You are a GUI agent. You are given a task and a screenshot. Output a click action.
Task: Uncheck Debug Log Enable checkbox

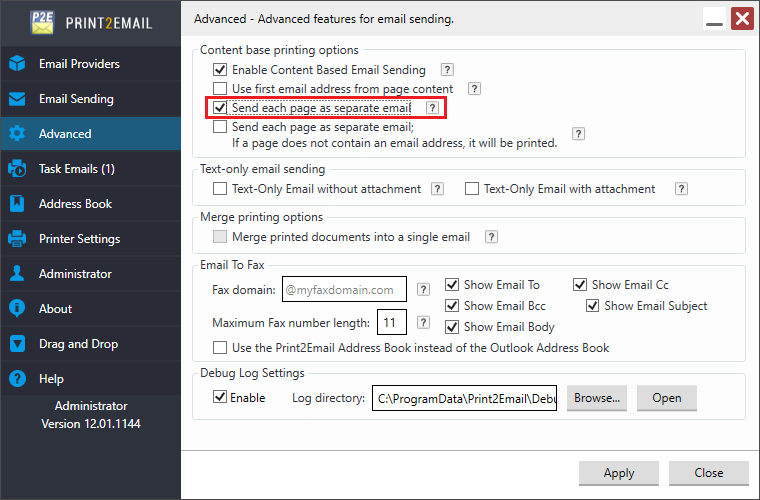point(220,397)
